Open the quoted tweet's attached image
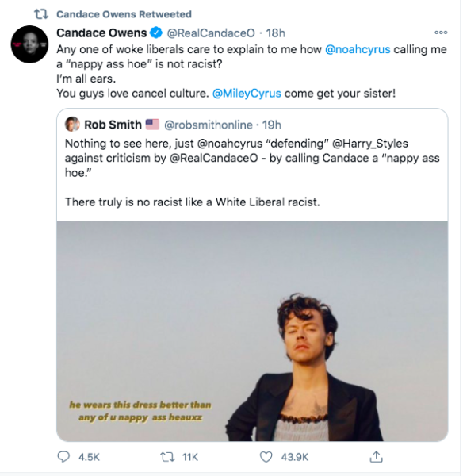The width and height of the screenshot is (463, 476). pyautogui.click(x=252, y=331)
